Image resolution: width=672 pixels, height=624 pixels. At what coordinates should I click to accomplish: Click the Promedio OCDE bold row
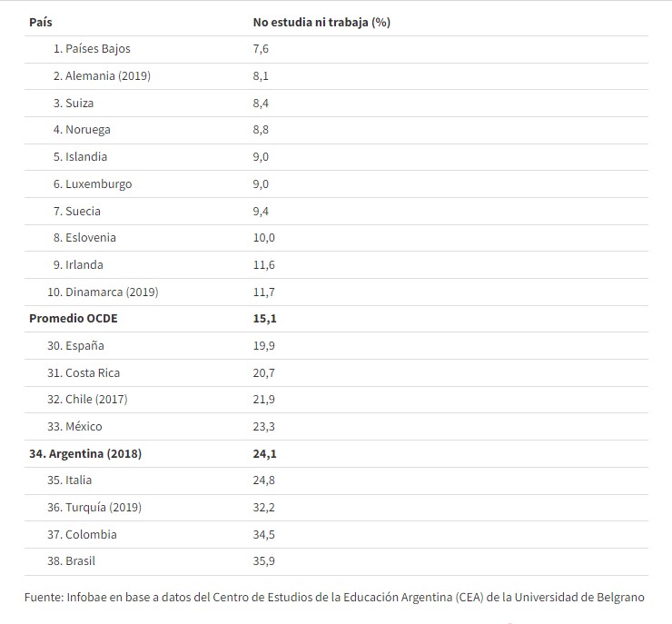click(x=336, y=319)
